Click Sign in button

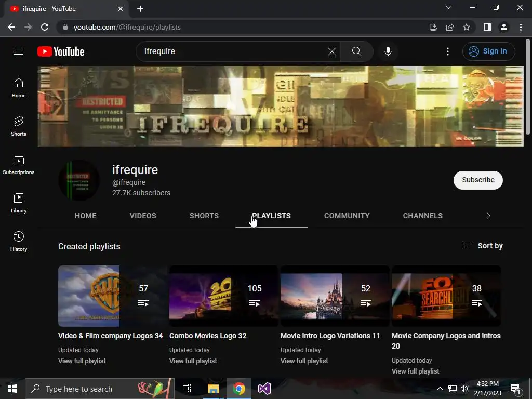[488, 51]
